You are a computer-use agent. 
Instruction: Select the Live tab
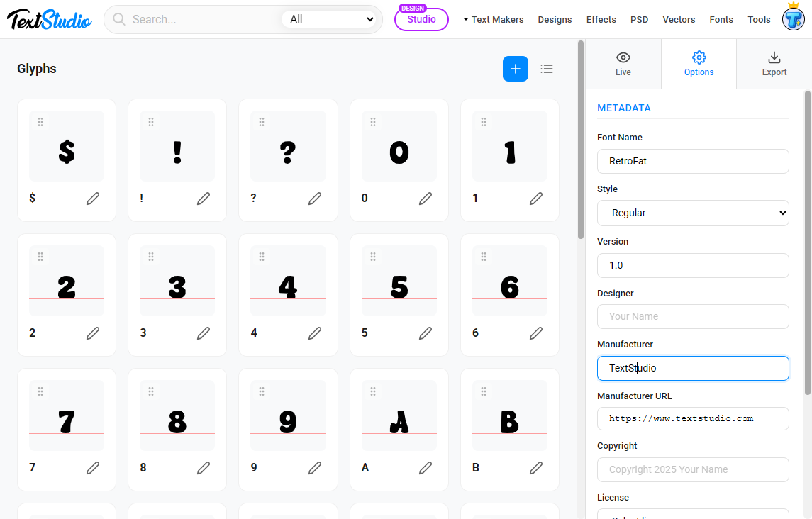(623, 64)
